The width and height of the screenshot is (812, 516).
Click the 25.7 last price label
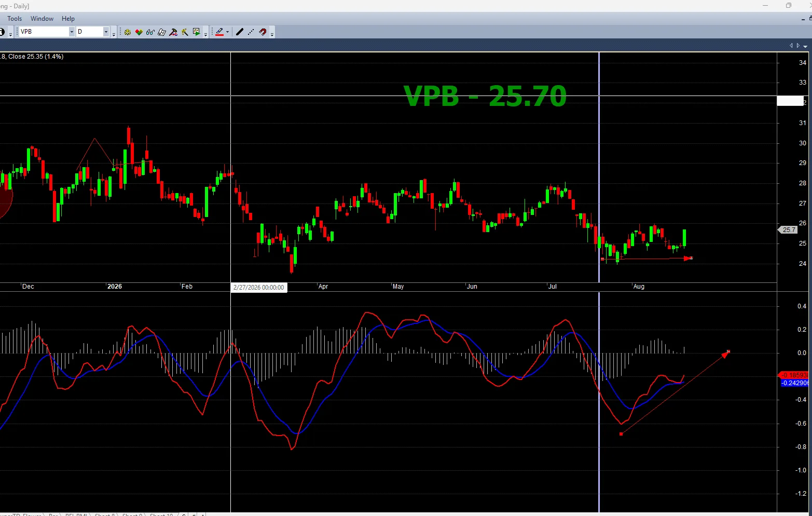point(788,230)
